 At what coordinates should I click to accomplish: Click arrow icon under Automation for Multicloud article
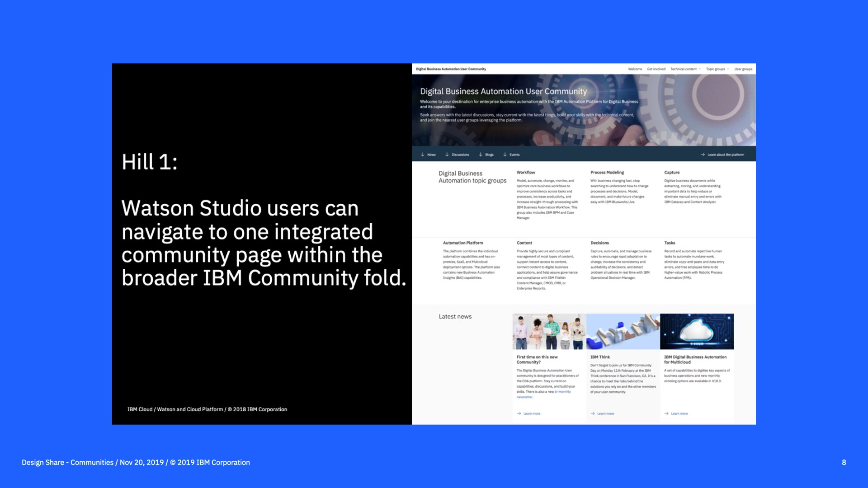tap(666, 413)
